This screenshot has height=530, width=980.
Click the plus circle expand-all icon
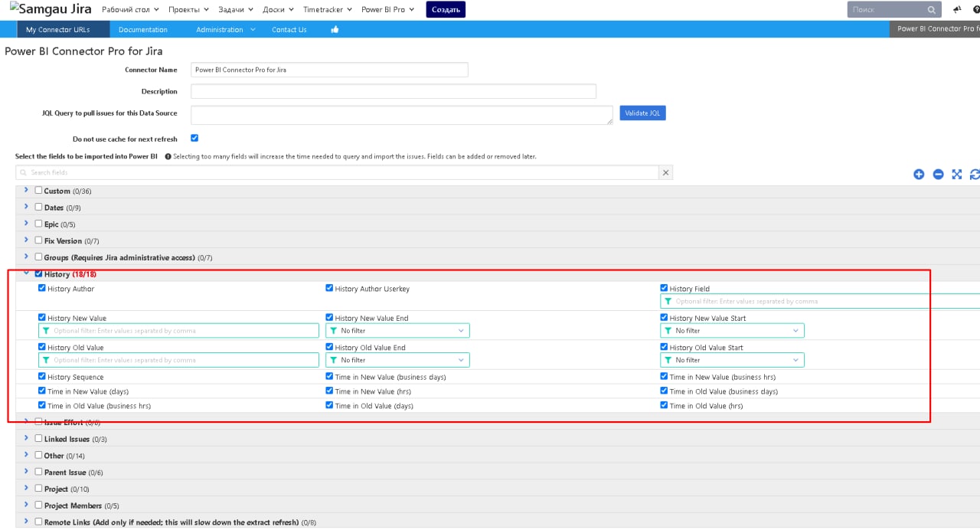click(919, 174)
